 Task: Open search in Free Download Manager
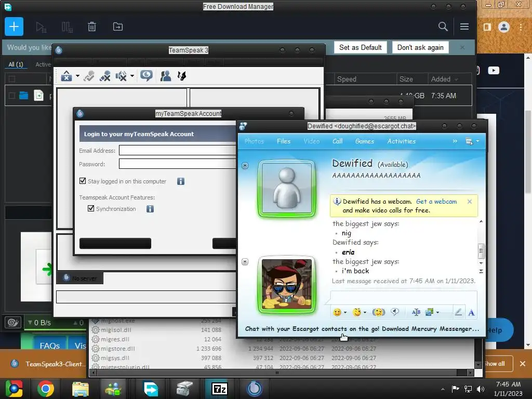(443, 26)
